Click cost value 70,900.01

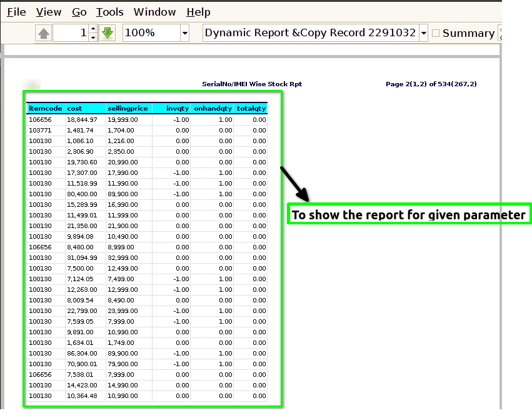pos(82,364)
